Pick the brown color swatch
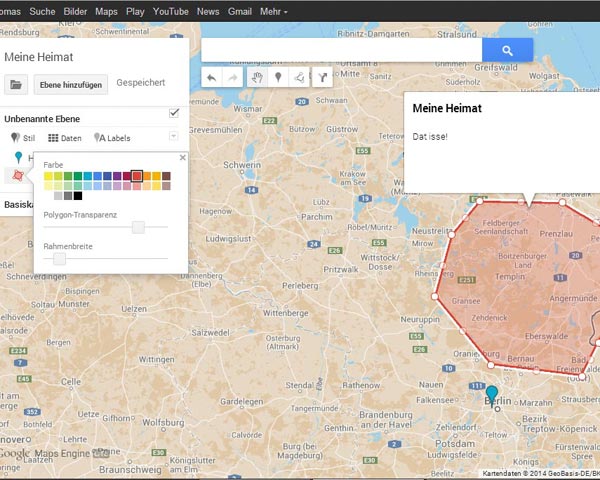Image resolution: width=600 pixels, height=480 pixels. click(x=166, y=176)
